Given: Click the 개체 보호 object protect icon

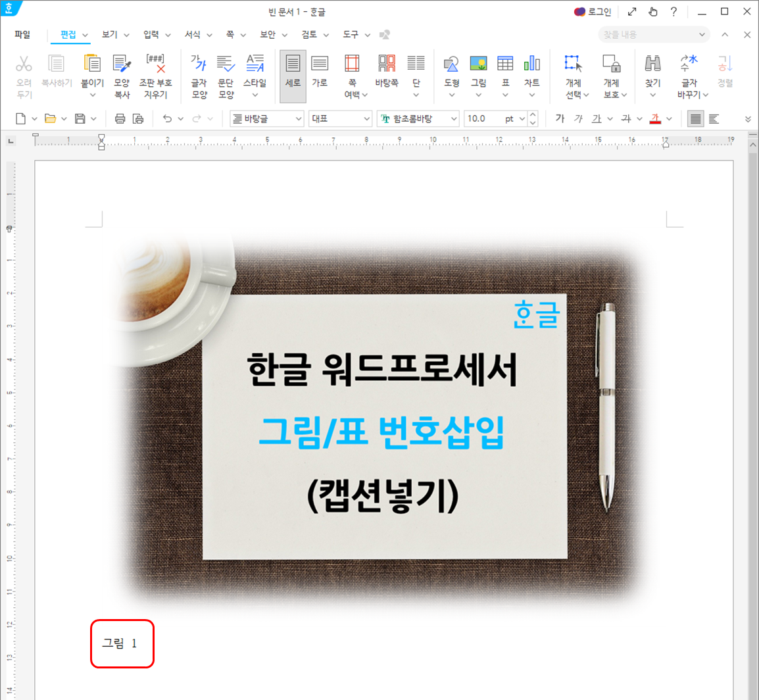Looking at the screenshot, I should [x=613, y=72].
